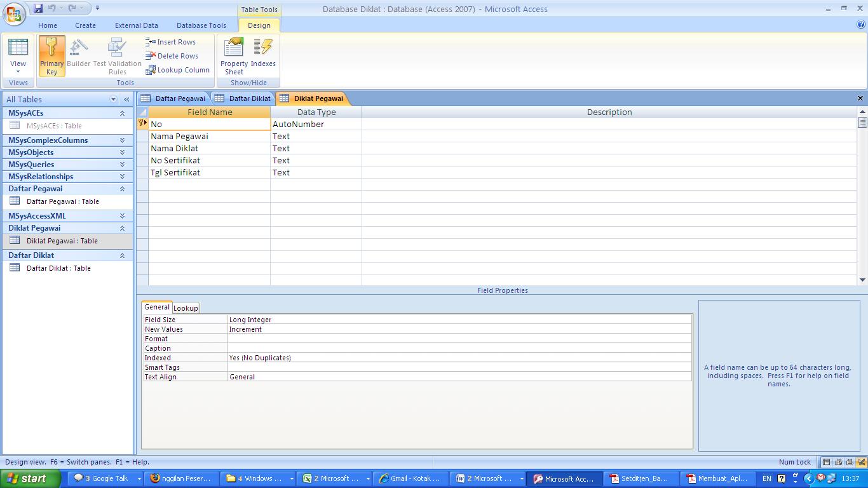The height and width of the screenshot is (488, 868).
Task: Expand the MSysObjects group
Action: pyautogui.click(x=122, y=152)
